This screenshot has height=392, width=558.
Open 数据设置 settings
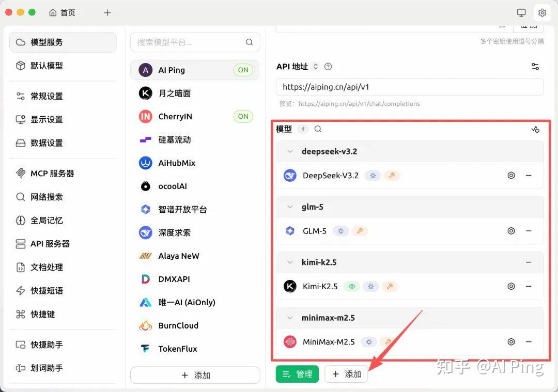coord(63,143)
